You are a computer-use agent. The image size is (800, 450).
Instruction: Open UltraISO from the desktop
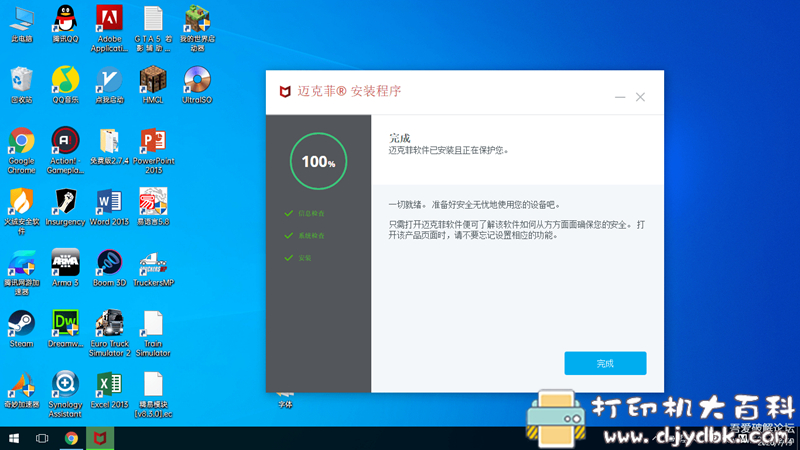click(197, 85)
